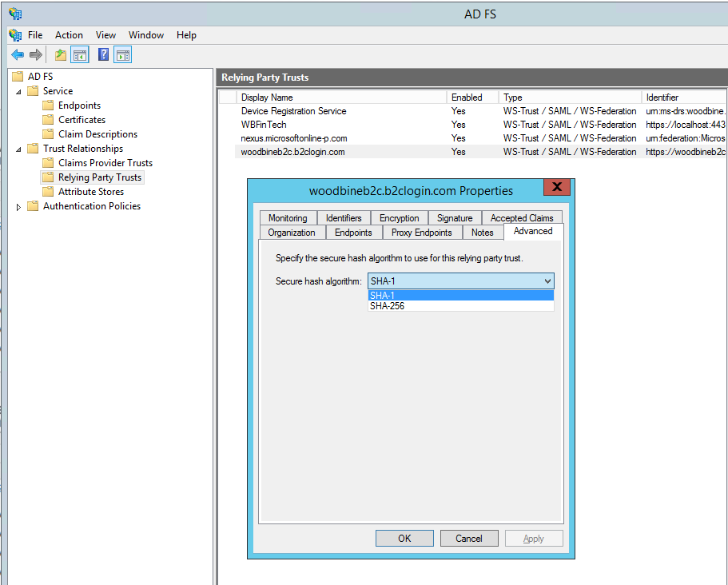Image resolution: width=728 pixels, height=585 pixels.
Task: Switch to the Endpoints tab in Properties
Action: [353, 232]
